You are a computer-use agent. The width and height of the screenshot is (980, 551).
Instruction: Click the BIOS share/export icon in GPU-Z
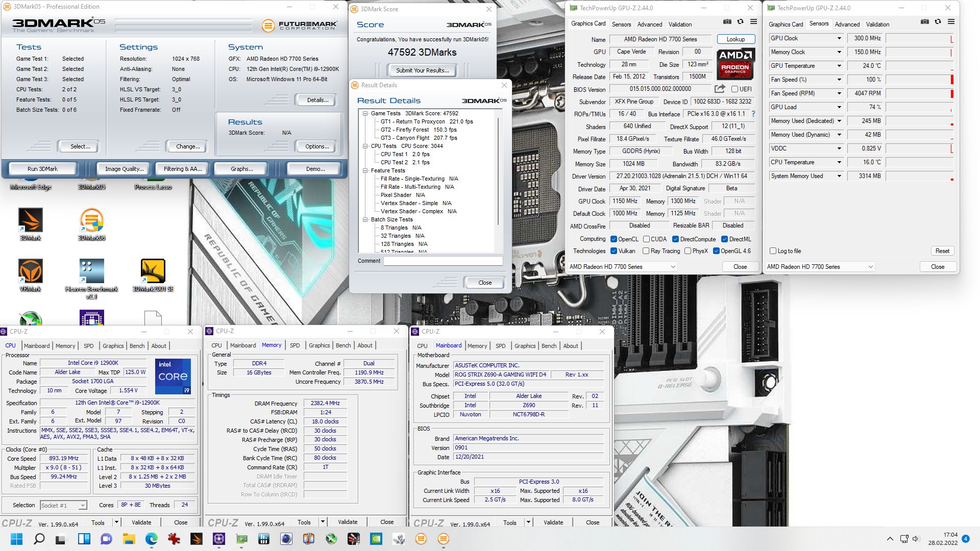pyautogui.click(x=720, y=89)
